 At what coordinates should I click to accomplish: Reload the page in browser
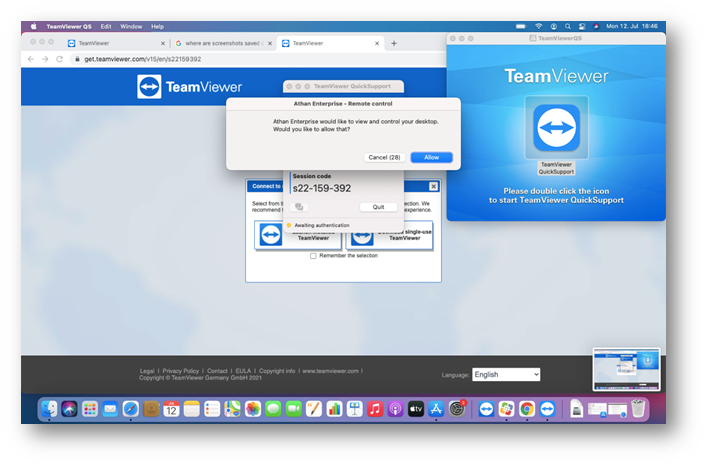[60, 59]
